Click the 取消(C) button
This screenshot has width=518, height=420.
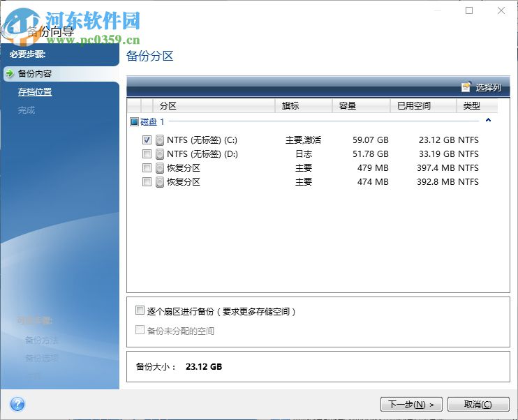coord(478,404)
